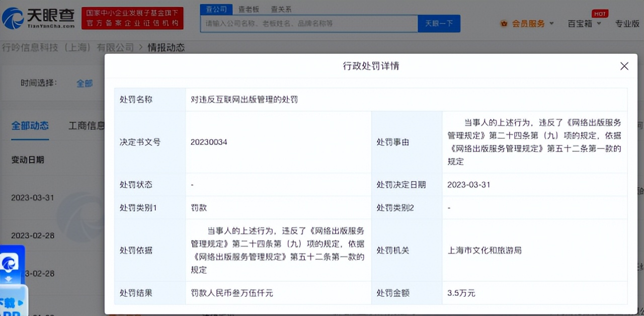
Task: Click the 天眼一下 search button
Action: 439,23
